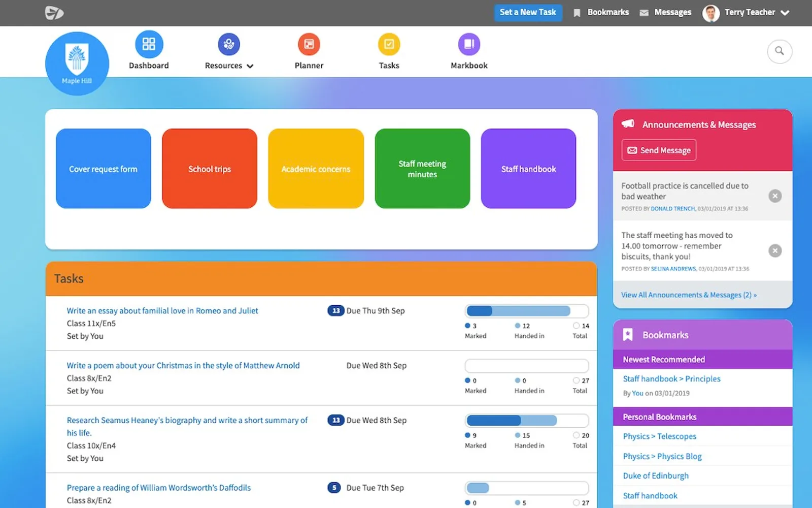
Task: Open the Planner icon
Action: 309,44
